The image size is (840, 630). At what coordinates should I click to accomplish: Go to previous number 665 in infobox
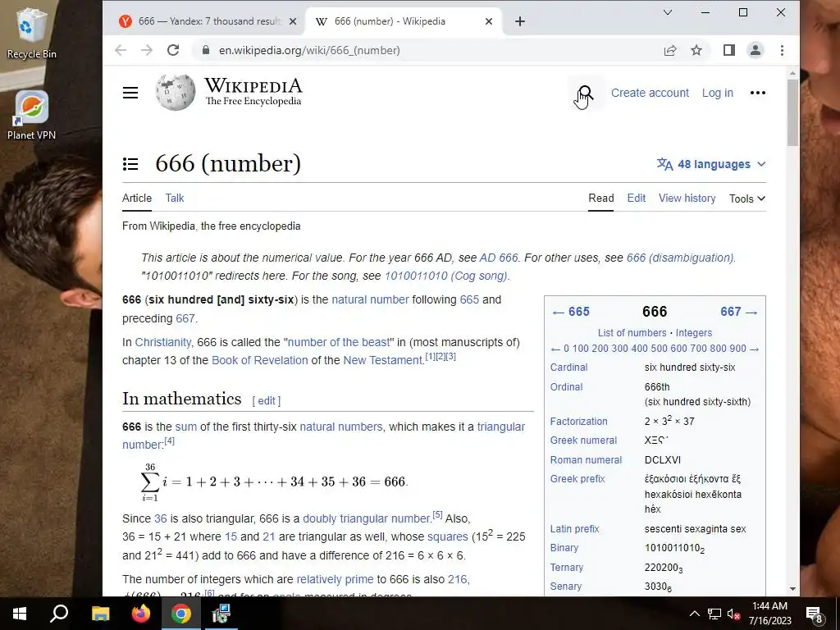point(571,312)
